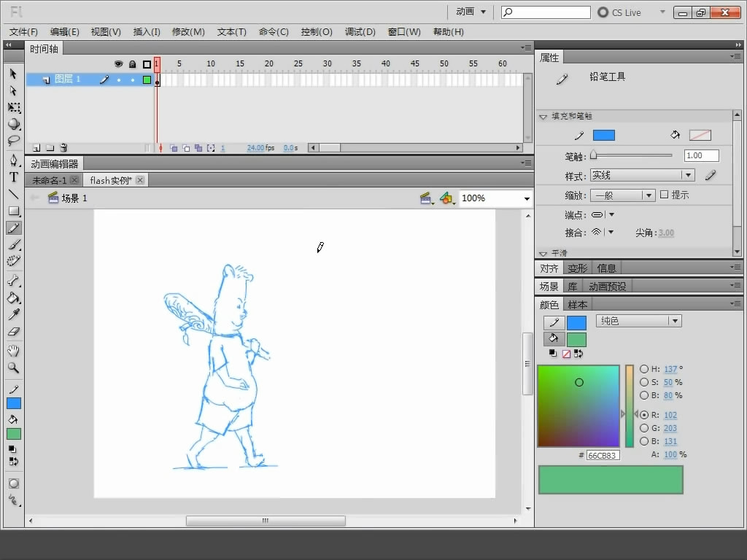Click the New Layer icon in timeline
This screenshot has height=560, width=747.
pos(36,148)
